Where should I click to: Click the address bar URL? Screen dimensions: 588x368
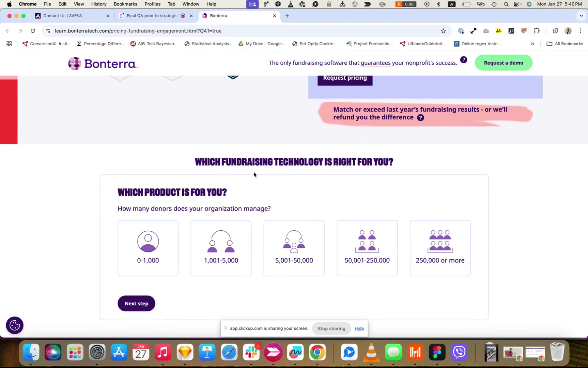138,31
